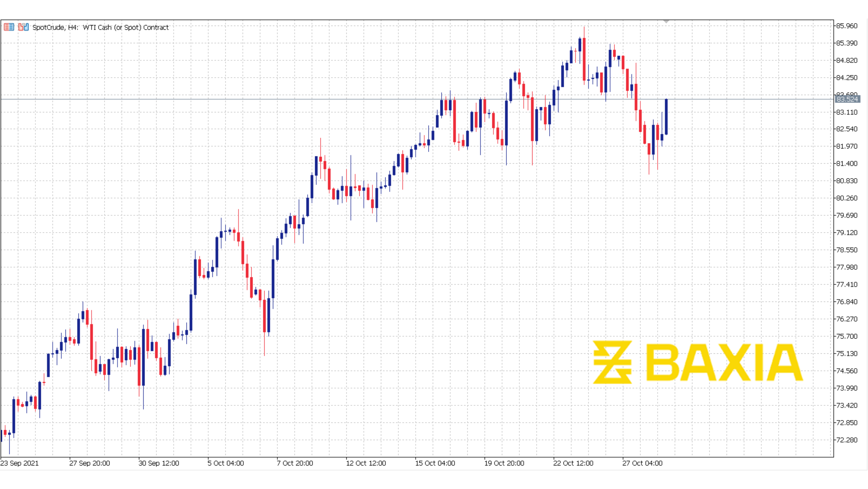Open the Depth of Market icon
Image resolution: width=868 pixels, height=489 pixels.
[x=9, y=27]
